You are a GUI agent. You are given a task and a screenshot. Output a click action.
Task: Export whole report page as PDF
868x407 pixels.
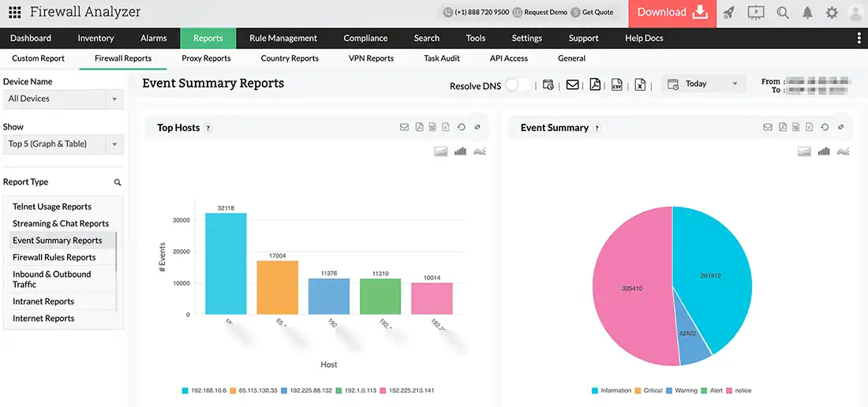(595, 84)
